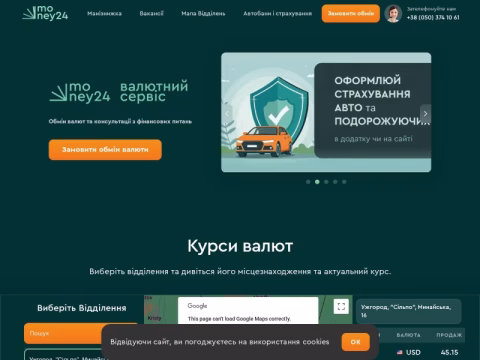This screenshot has width=480, height=360.
Task: Open the first navigation item before Вакансії
Action: (x=104, y=14)
